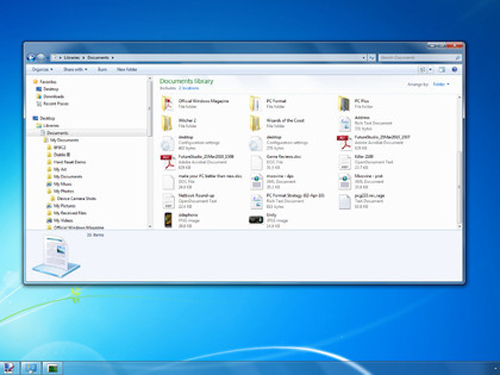Viewport: 500px width, 375px height.
Task: Select the Witcher 2 folder icon
Action: (167, 123)
